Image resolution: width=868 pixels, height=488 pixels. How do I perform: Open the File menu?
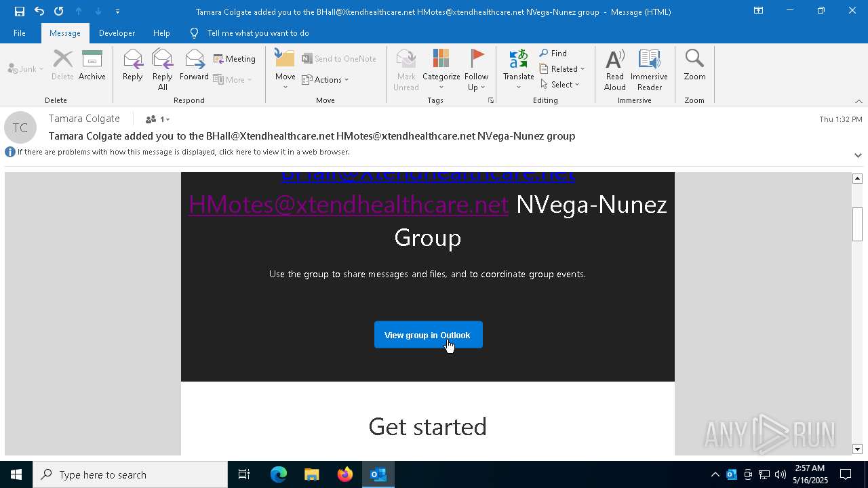[x=20, y=33]
